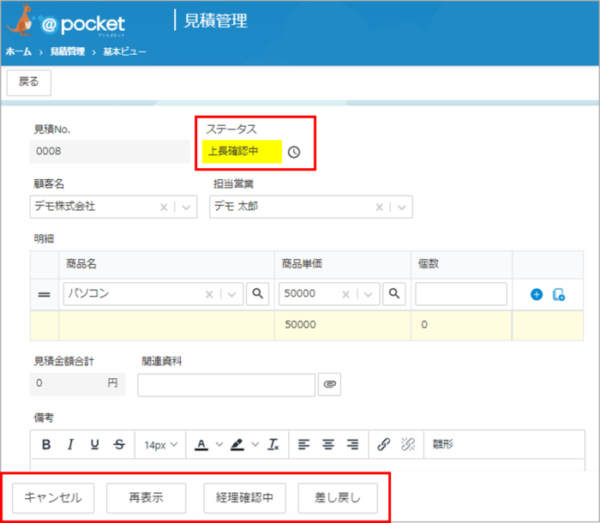Click search icon next to 50000 unit price
The image size is (600, 523).
pos(394,294)
